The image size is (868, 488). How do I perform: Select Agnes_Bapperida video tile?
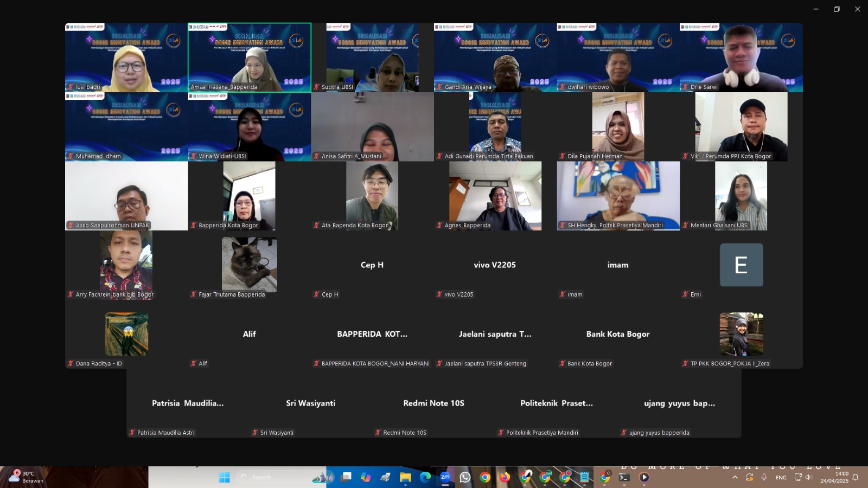tap(495, 196)
